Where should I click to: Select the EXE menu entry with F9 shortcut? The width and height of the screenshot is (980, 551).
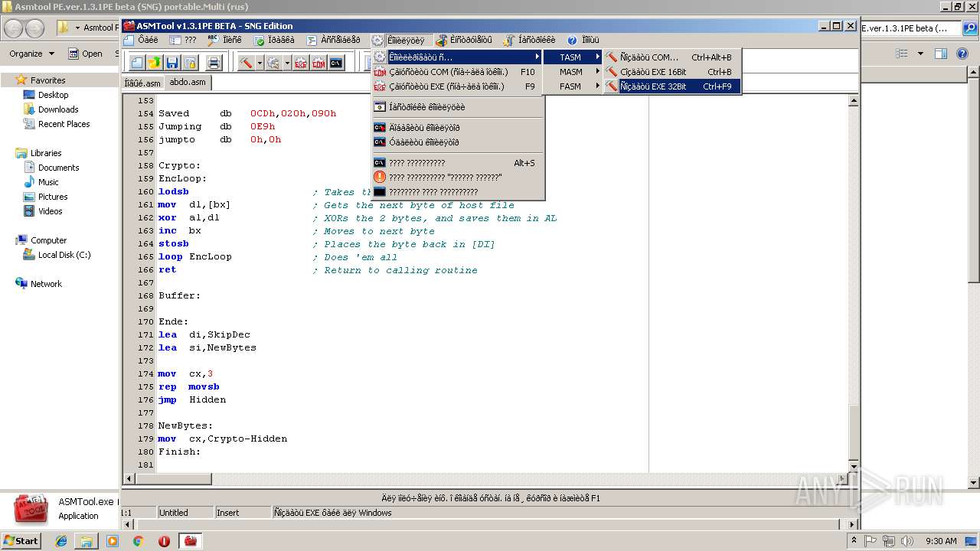click(457, 86)
